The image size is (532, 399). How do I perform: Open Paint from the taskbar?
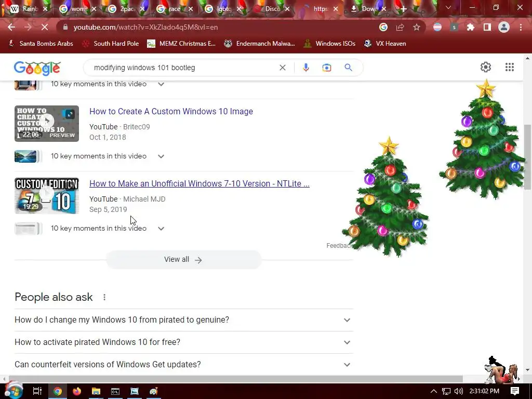pos(154,391)
